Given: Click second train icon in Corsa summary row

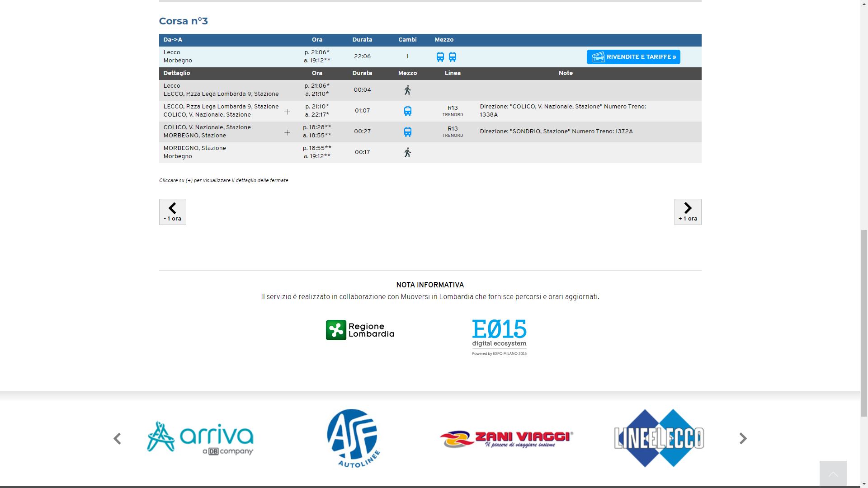Looking at the screenshot, I should pyautogui.click(x=452, y=57).
